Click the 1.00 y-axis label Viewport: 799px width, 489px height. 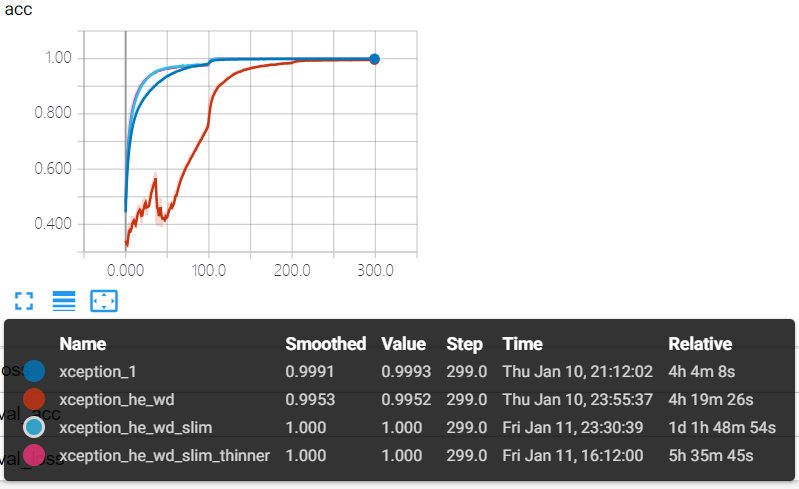[59, 58]
